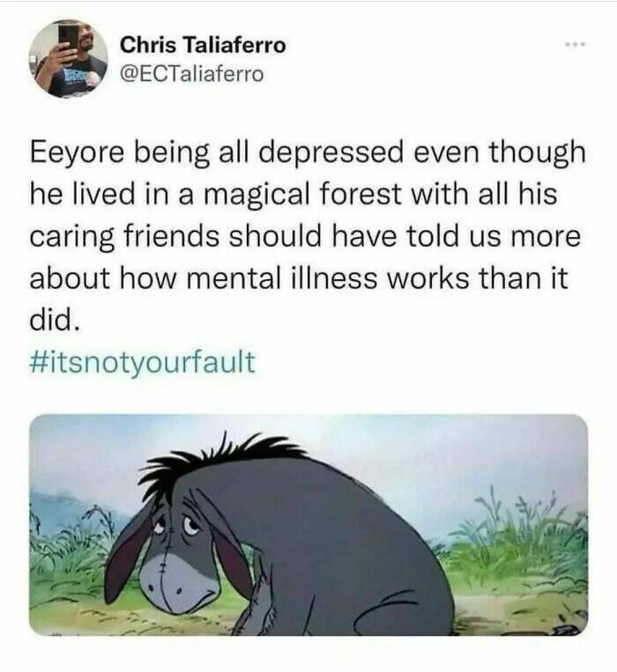Click the word did. ending the tweet

pos(55,320)
